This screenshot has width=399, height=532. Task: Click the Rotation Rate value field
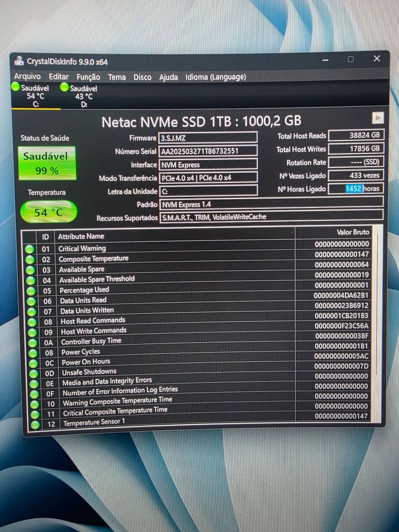tap(356, 162)
